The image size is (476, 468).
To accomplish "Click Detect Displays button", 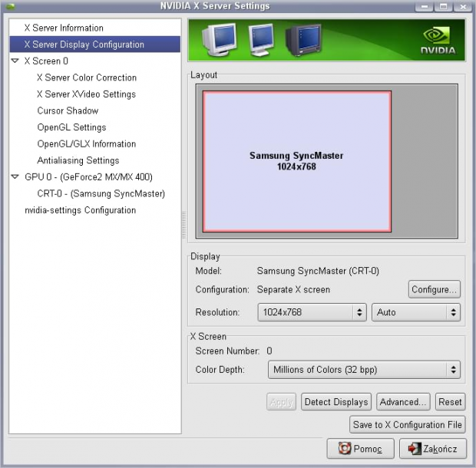I will (x=336, y=402).
